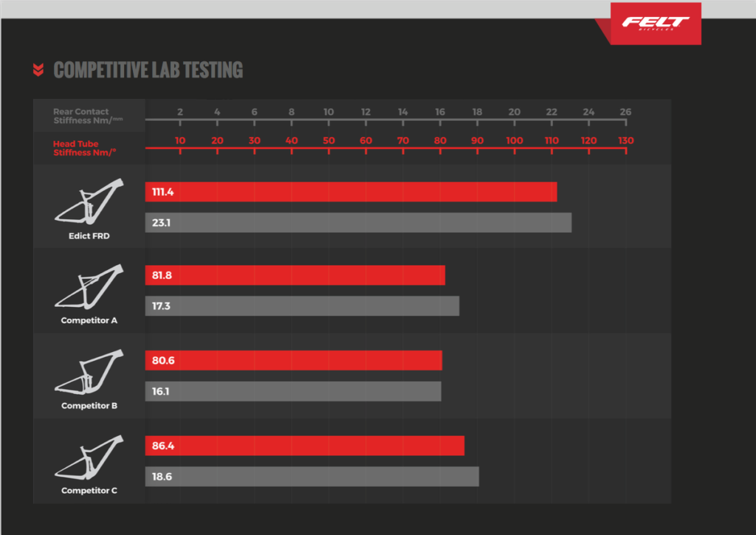Click the 26 tick on the gray axis

click(625, 112)
